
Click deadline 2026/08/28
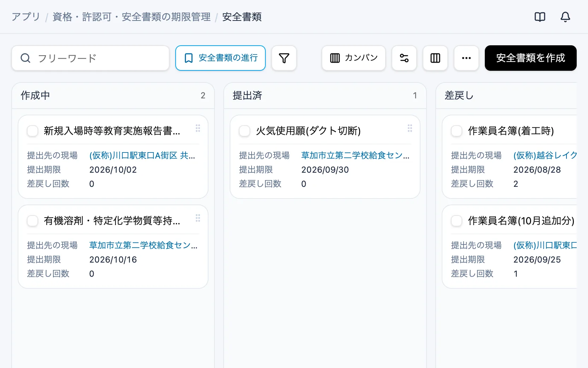[537, 170]
